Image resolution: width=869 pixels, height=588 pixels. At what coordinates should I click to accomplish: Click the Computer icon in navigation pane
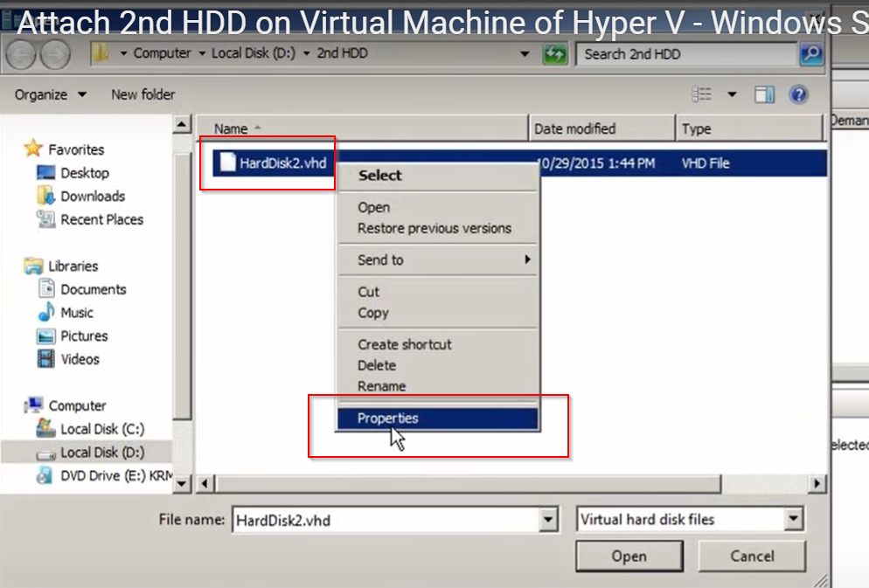click(x=34, y=405)
